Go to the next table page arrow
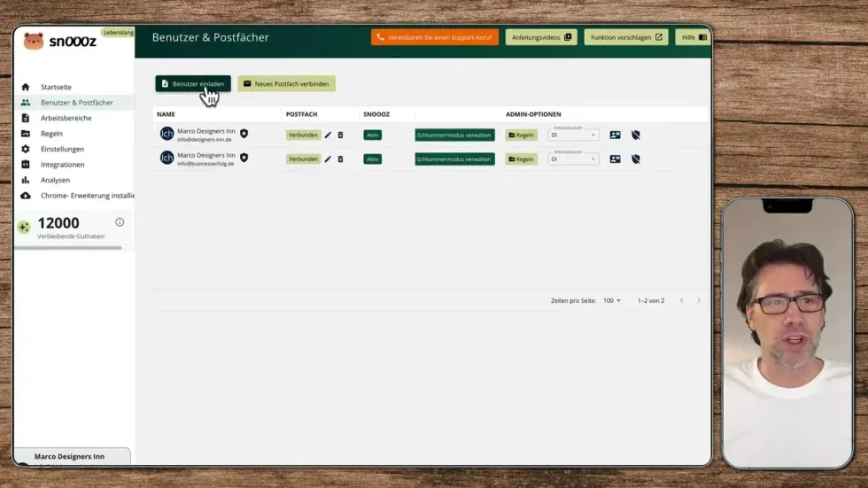Image resolution: width=868 pixels, height=488 pixels. (x=698, y=301)
